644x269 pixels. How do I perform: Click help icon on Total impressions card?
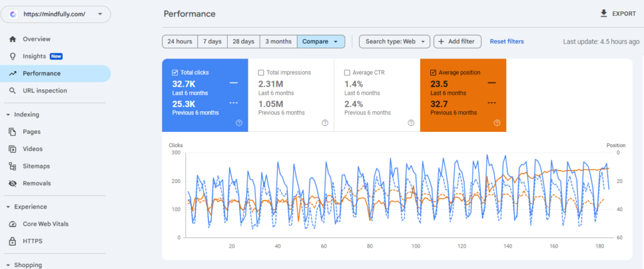coord(325,123)
